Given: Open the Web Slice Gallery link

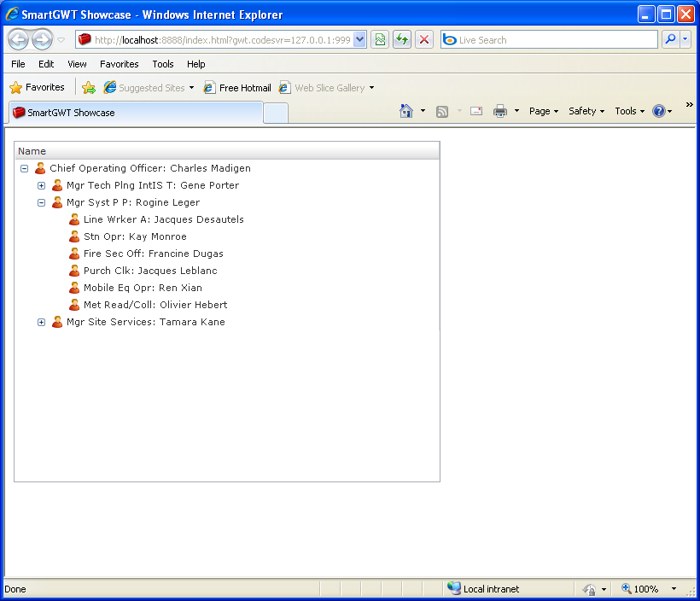Looking at the screenshot, I should (x=326, y=88).
